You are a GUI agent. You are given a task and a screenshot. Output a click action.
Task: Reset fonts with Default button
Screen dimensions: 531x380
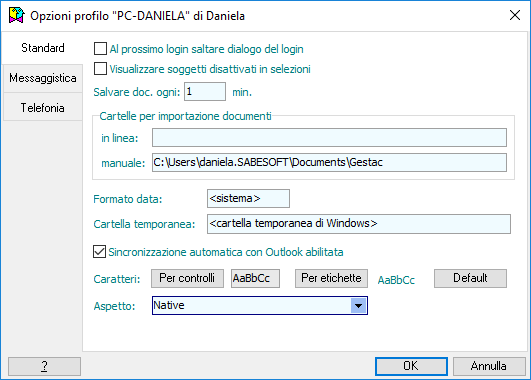[x=470, y=278]
